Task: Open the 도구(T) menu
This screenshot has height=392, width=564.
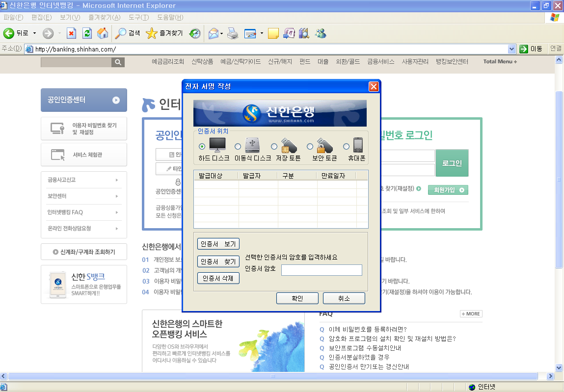Action: click(138, 17)
